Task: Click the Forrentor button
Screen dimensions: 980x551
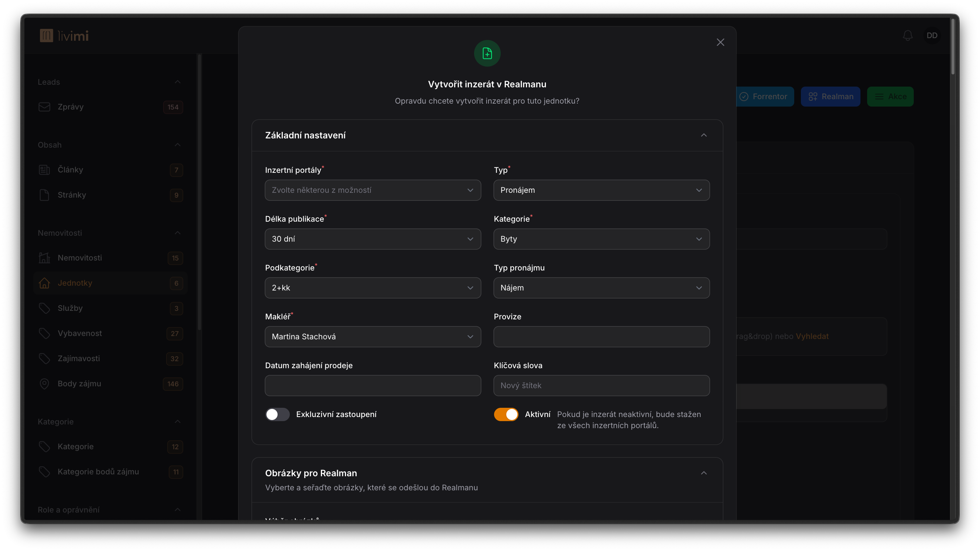Action: pyautogui.click(x=765, y=97)
